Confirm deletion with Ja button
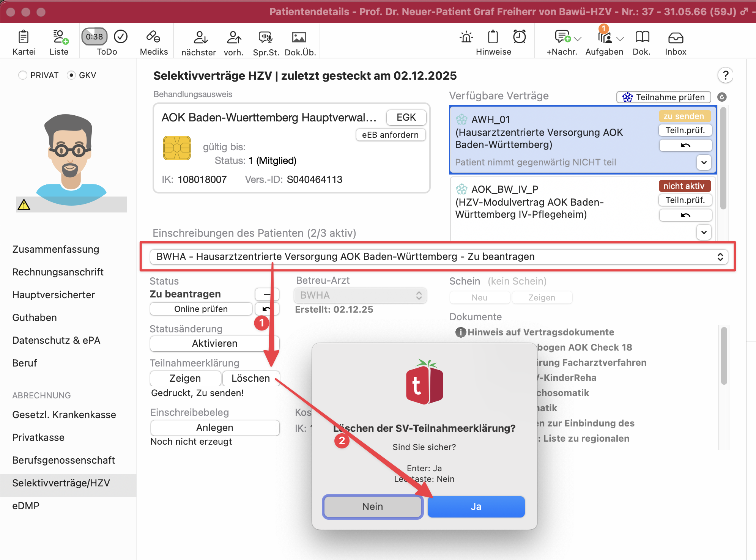The image size is (756, 560). [476, 507]
